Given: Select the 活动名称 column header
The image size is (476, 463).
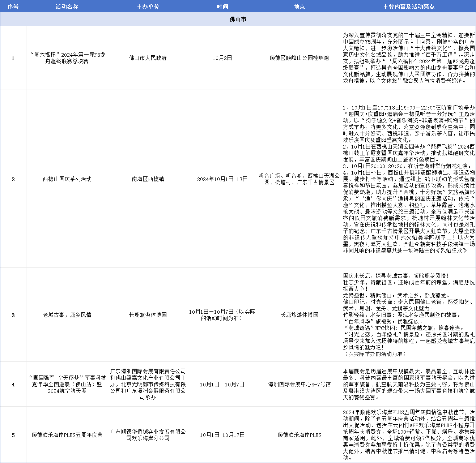Looking at the screenshot, I should point(67,7).
